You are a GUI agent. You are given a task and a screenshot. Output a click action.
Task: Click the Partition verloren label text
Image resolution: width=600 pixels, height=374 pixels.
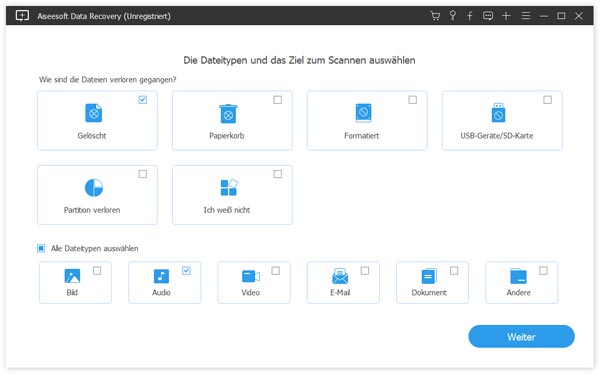92,210
